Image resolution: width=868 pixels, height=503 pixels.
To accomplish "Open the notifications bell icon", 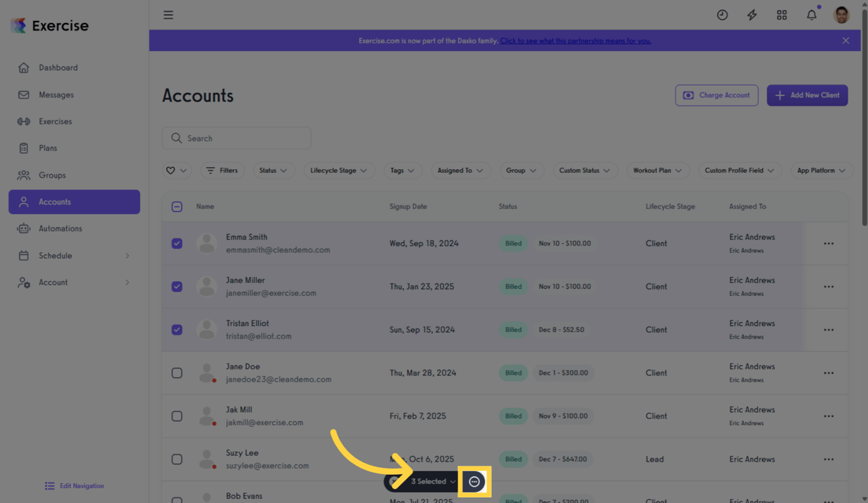I will click(x=812, y=14).
